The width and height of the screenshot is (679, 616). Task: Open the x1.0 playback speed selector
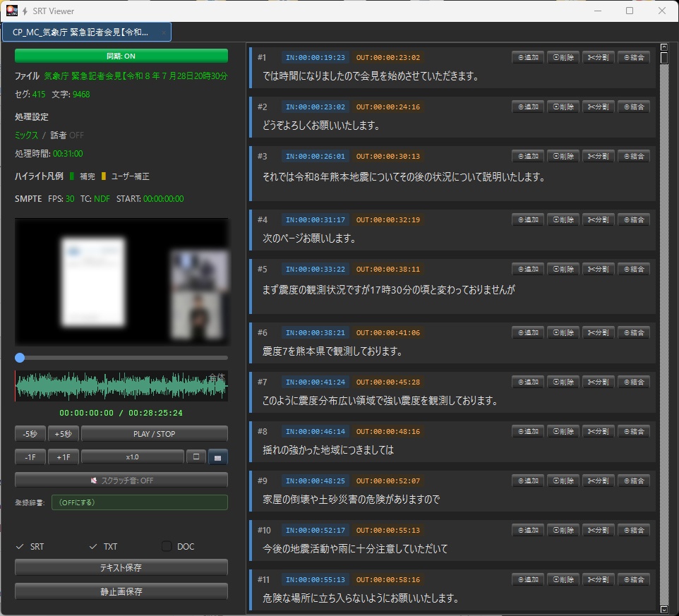point(133,457)
